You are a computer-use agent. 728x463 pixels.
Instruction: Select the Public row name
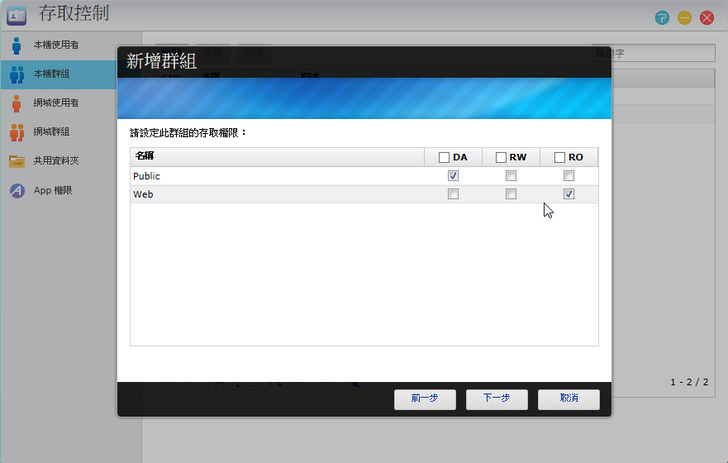(x=146, y=176)
